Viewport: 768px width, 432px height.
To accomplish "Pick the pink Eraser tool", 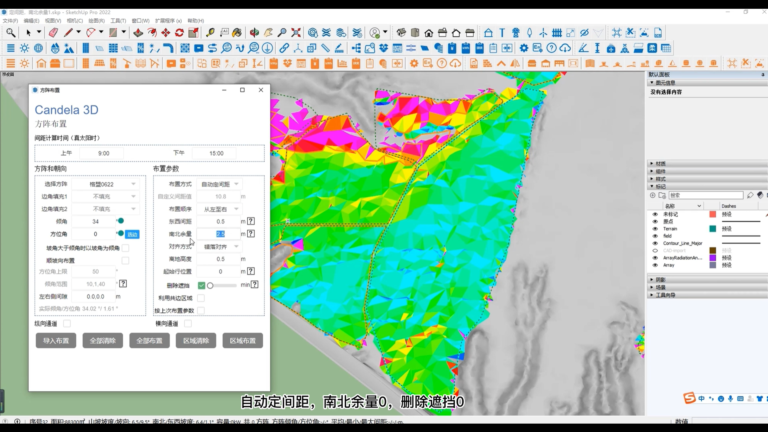I will tap(53, 33).
